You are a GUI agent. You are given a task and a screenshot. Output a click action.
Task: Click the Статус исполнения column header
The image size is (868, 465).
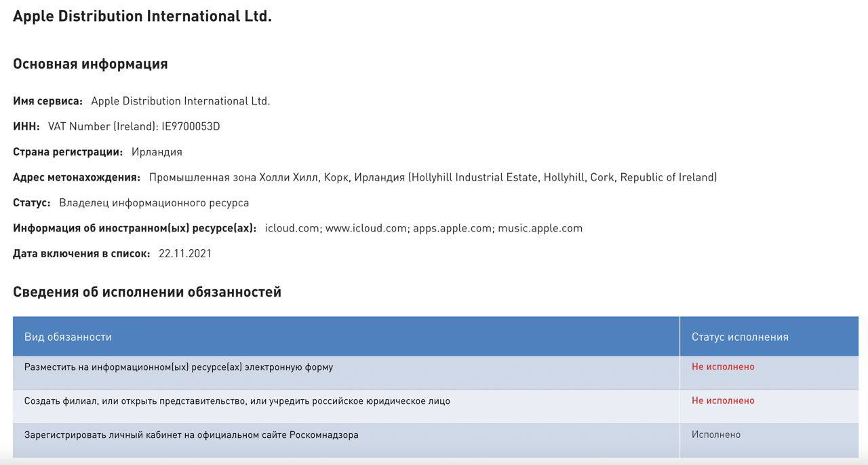pos(769,337)
